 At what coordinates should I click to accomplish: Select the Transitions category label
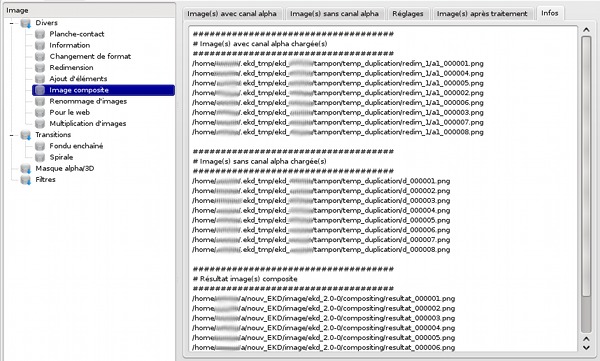tap(53, 135)
